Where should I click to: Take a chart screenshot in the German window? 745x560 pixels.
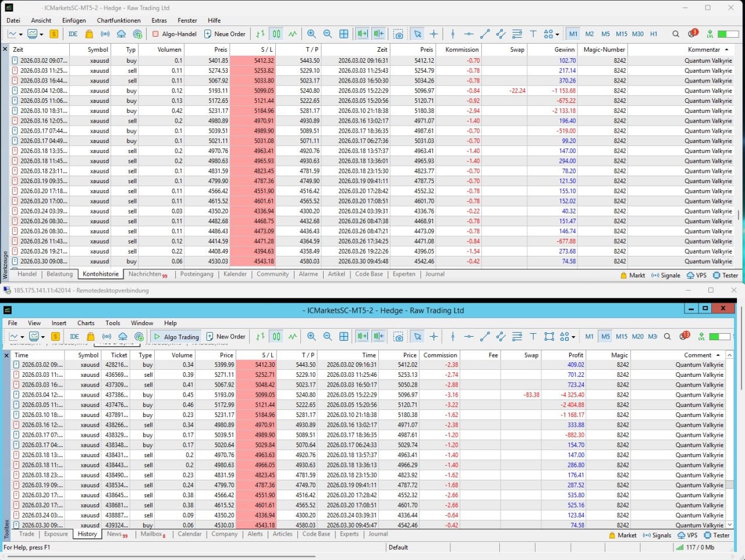click(x=399, y=34)
